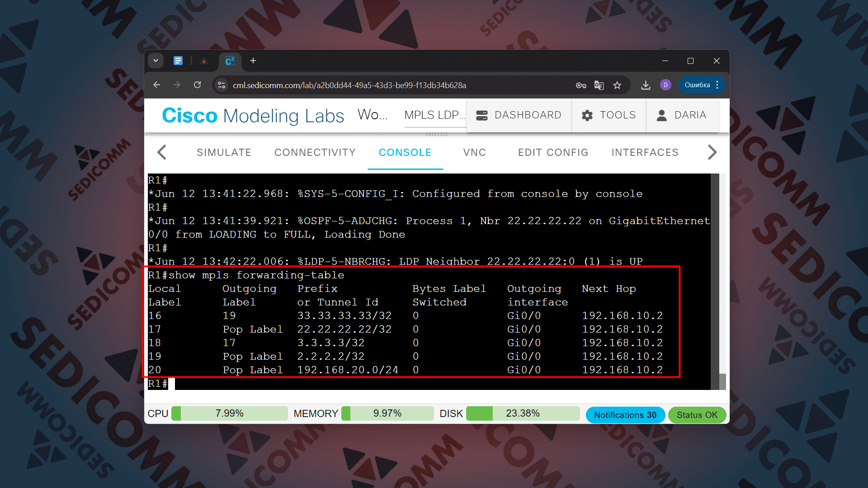Open the D profile avatar

[x=665, y=85]
